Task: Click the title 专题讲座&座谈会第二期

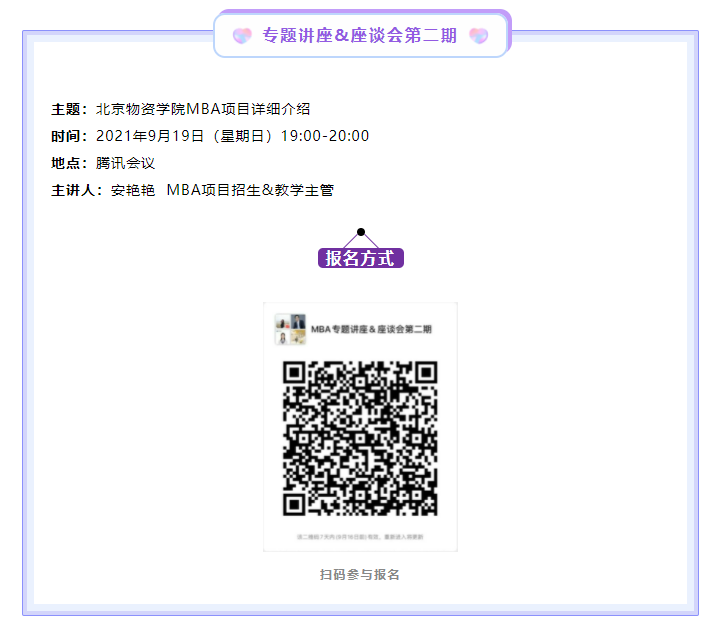Action: (x=360, y=36)
